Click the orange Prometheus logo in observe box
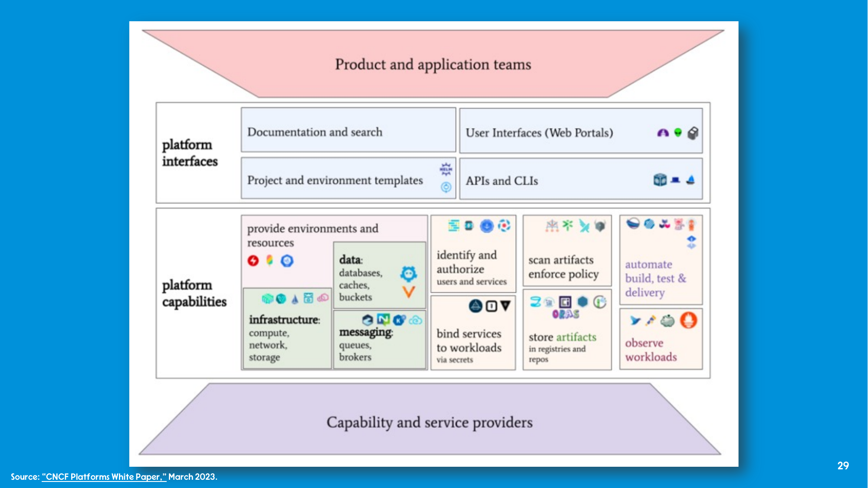The width and height of the screenshot is (868, 488). [688, 321]
